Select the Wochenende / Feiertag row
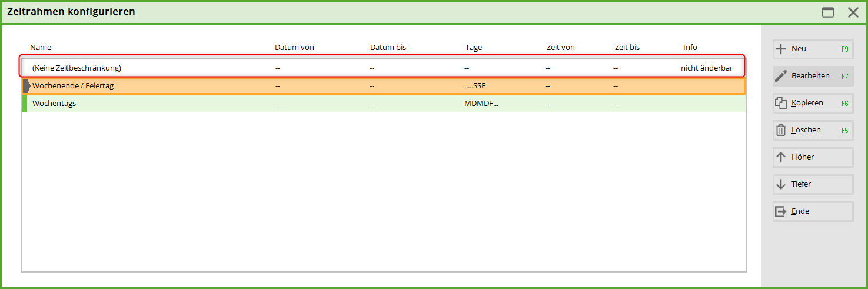Viewport: 868px width, 289px height. click(x=384, y=86)
